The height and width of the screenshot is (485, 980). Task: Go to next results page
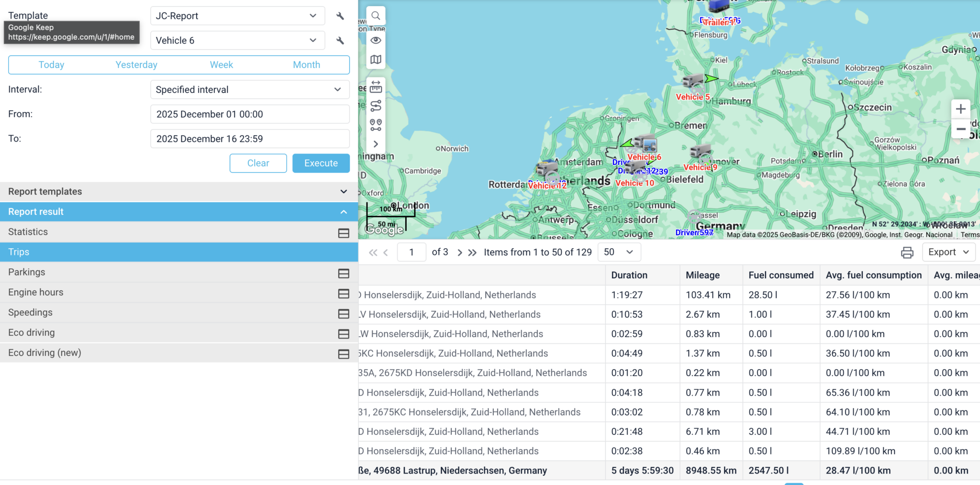click(459, 253)
